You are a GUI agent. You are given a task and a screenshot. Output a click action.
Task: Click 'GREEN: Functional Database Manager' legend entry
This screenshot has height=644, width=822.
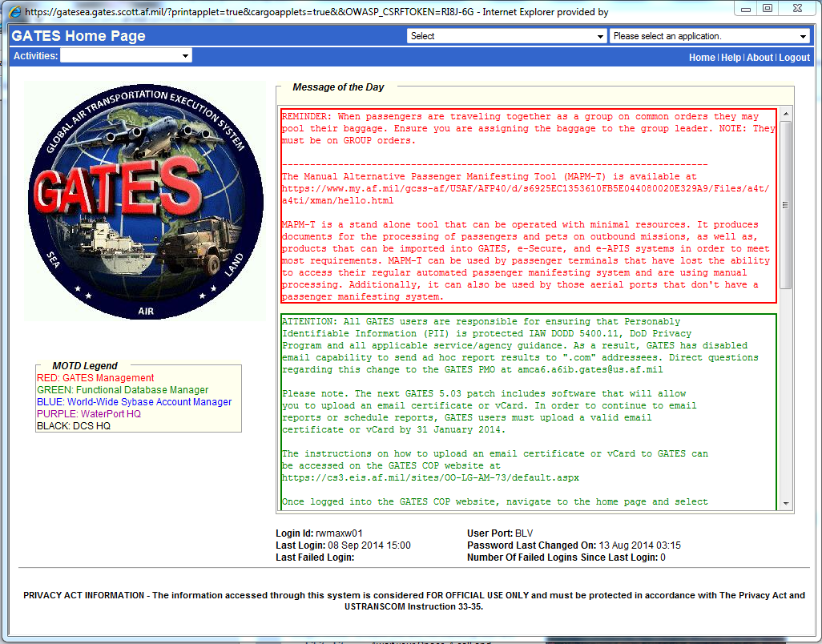click(x=123, y=390)
